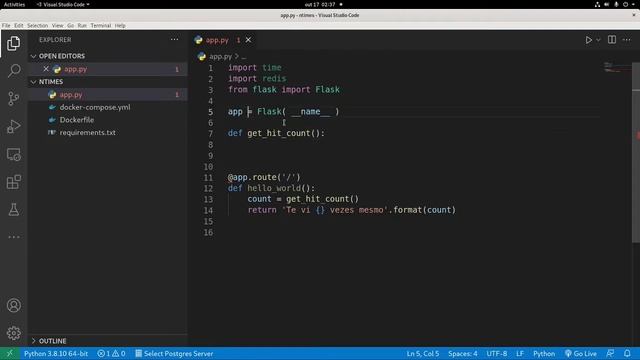
Task: Click the editor minimap
Action: (617, 67)
